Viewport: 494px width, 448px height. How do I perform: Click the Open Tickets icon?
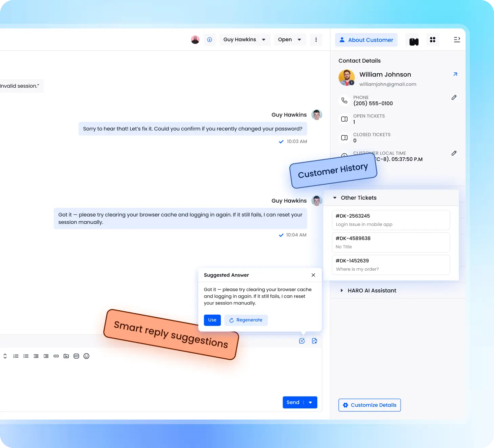[344, 119]
